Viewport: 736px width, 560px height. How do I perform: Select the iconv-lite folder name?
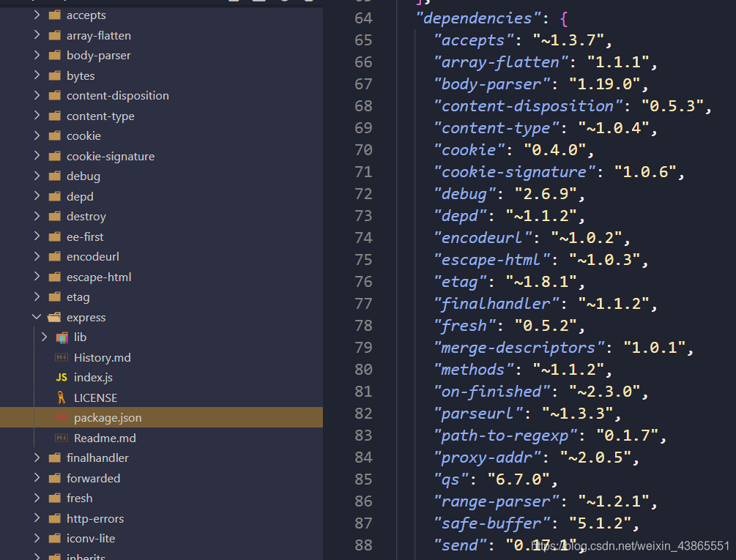91,539
